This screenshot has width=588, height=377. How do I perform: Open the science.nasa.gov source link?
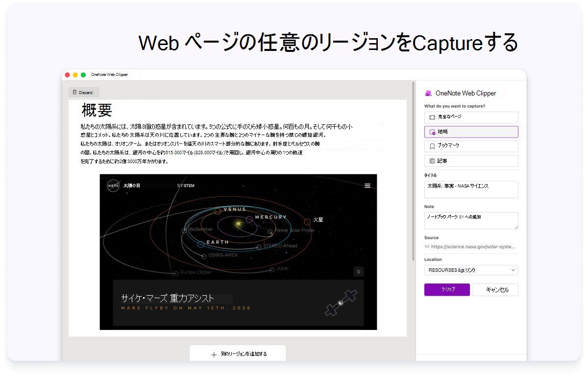coord(473,247)
